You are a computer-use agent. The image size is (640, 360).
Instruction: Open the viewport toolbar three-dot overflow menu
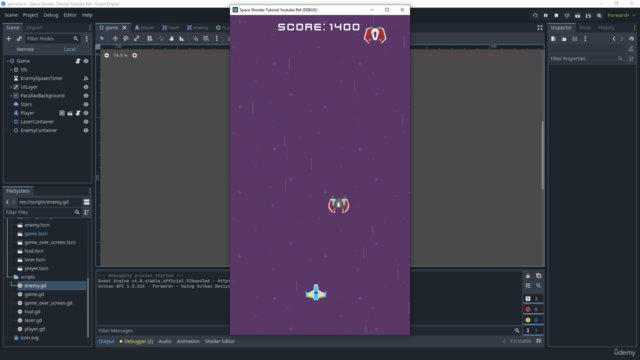pos(217,38)
